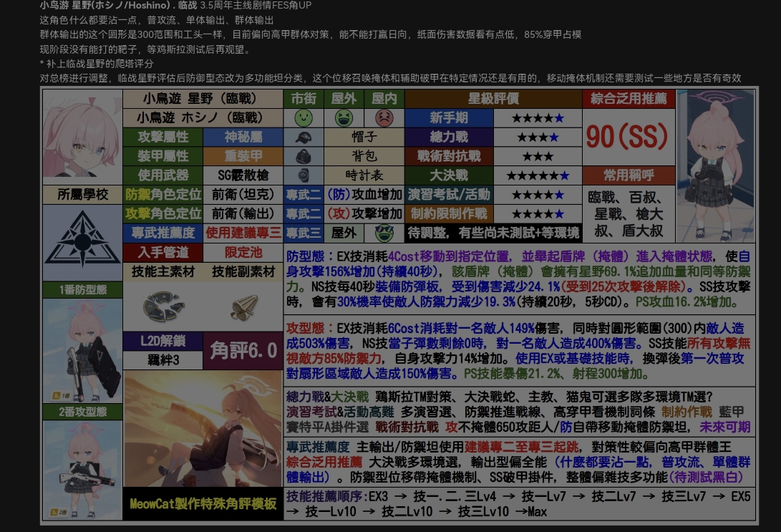This screenshot has width=781, height=532.
Task: Click the 技能主素材 header
Action: (x=163, y=271)
